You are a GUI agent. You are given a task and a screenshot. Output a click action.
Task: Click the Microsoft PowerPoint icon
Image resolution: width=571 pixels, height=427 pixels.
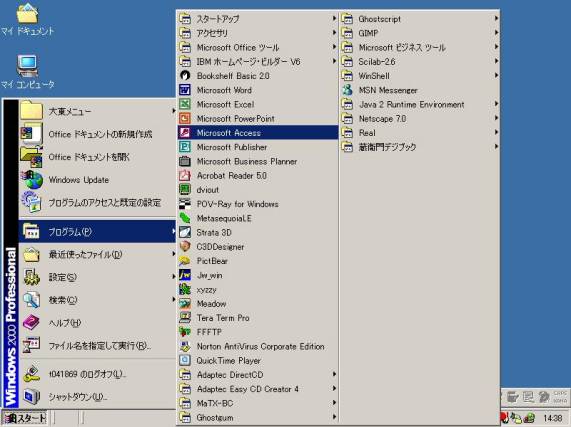(185, 118)
